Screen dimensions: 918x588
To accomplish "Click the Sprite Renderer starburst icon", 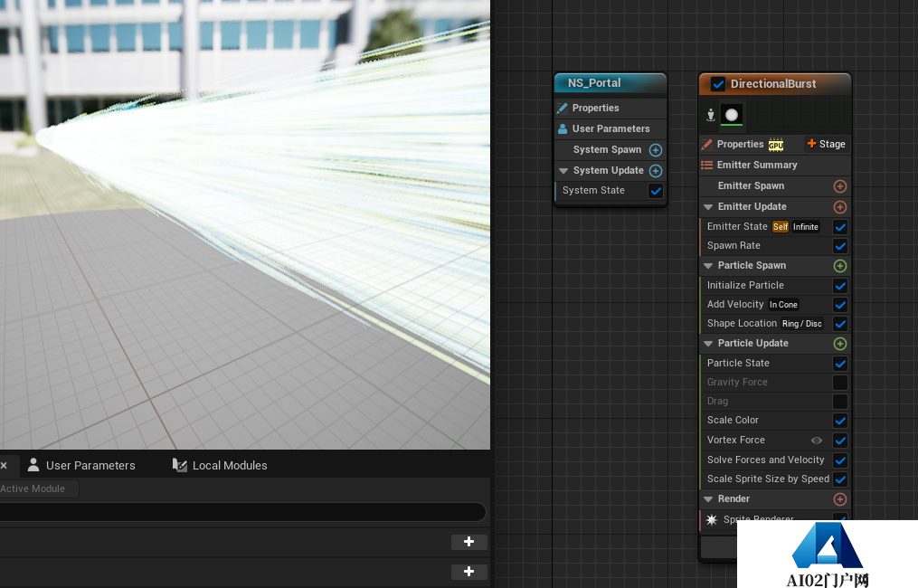I will (x=712, y=520).
